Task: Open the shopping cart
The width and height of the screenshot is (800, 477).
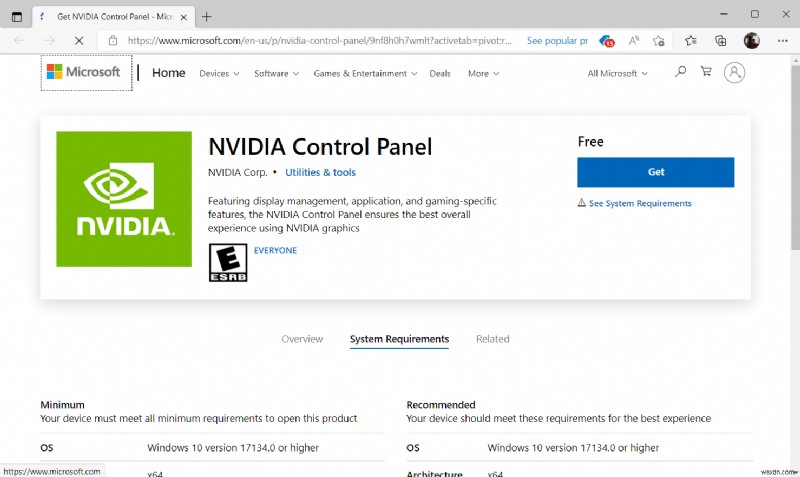Action: tap(706, 71)
